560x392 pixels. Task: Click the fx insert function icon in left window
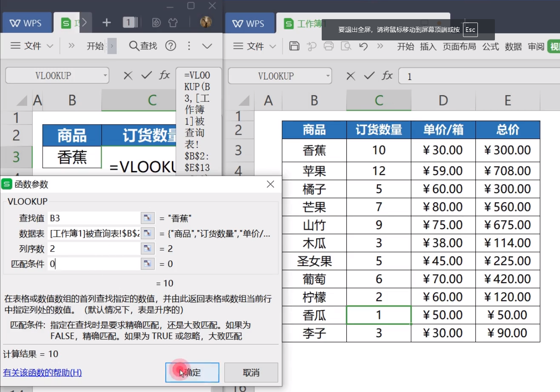click(x=164, y=76)
